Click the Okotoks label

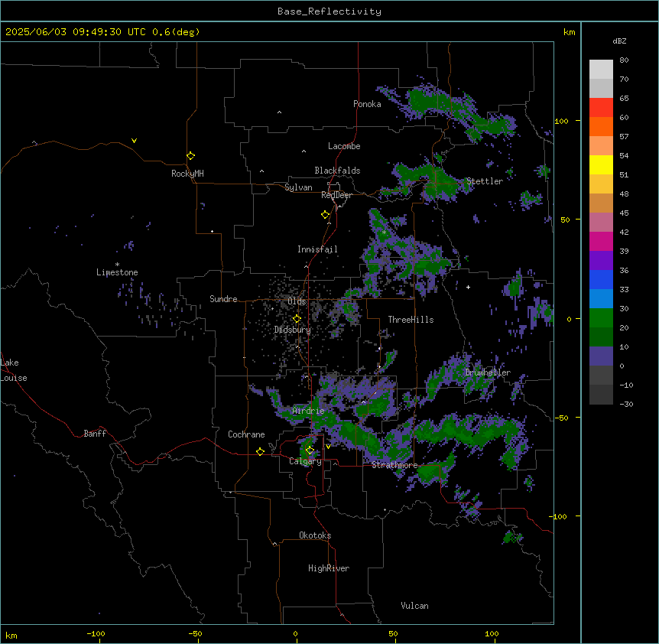pos(315,535)
